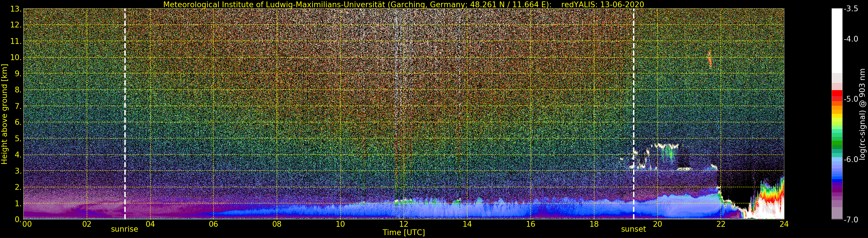Click the white dashed sunset marker line
This screenshot has width=868, height=238.
[634, 114]
